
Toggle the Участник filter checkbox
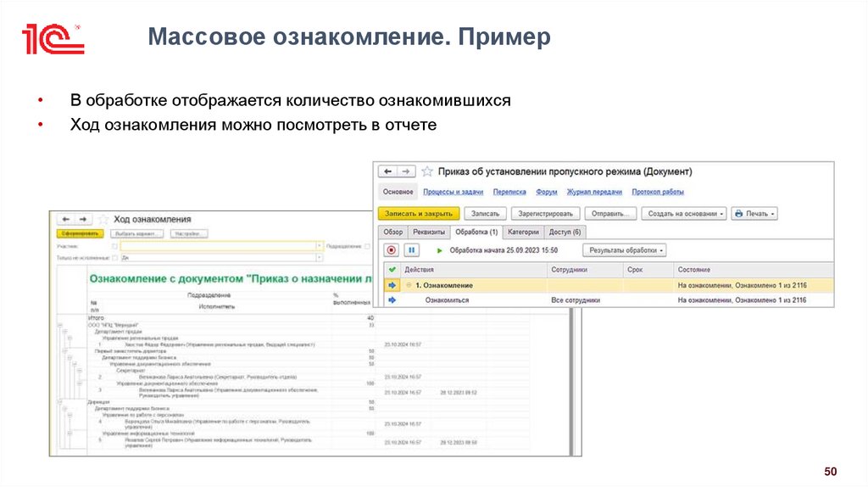tap(115, 246)
